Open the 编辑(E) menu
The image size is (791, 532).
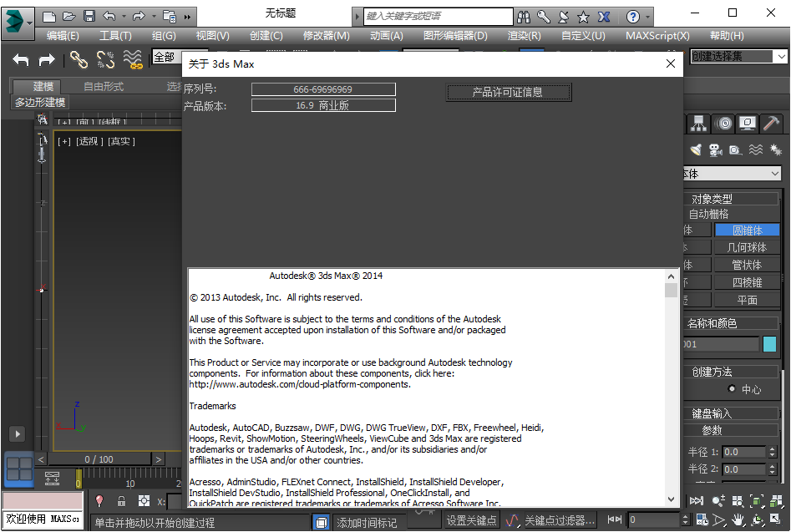point(63,35)
